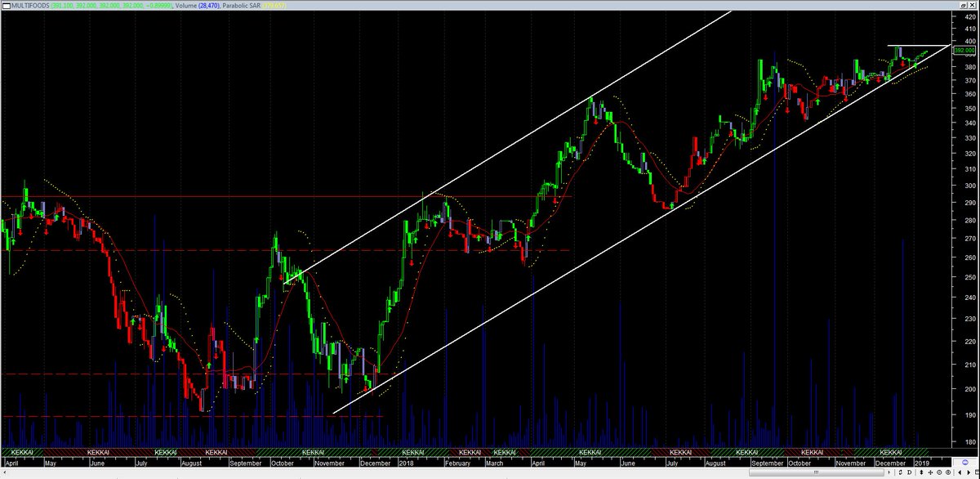Click the four-way cross arrows icon

coord(930,472)
